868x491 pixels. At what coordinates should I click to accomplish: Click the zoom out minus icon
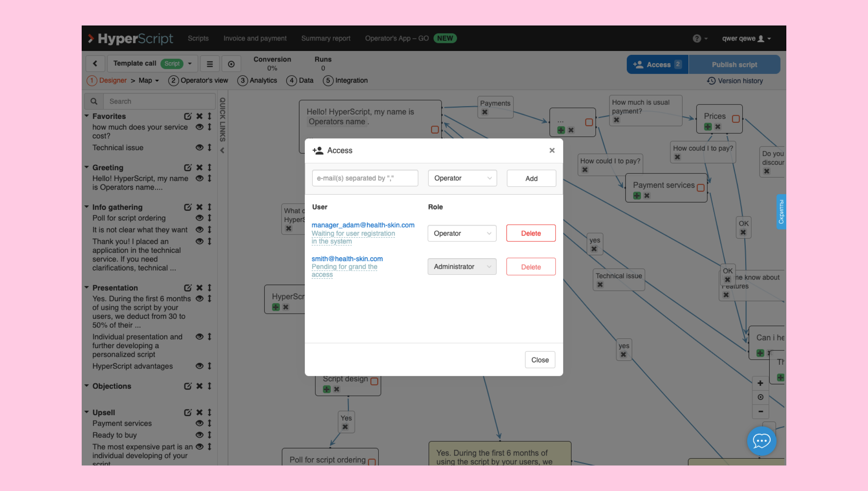pos(760,411)
